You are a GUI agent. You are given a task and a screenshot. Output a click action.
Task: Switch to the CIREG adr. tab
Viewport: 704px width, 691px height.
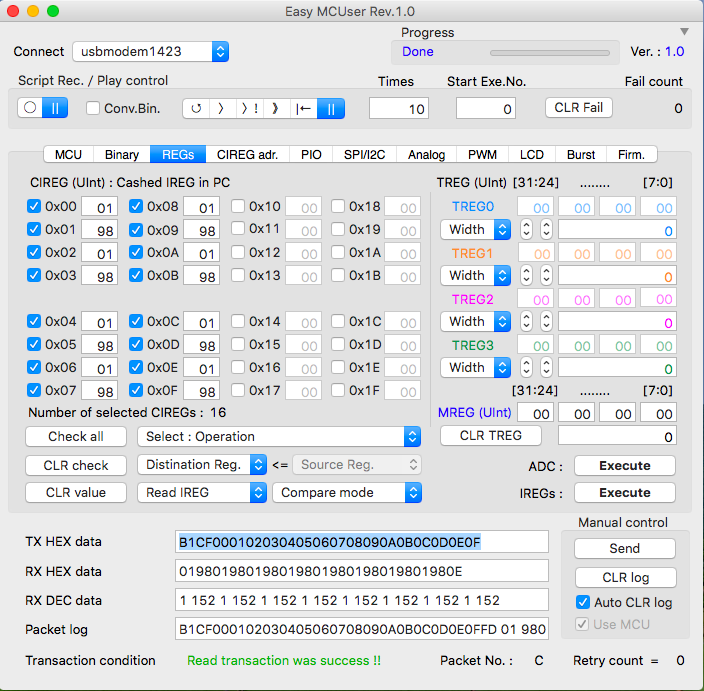[247, 154]
